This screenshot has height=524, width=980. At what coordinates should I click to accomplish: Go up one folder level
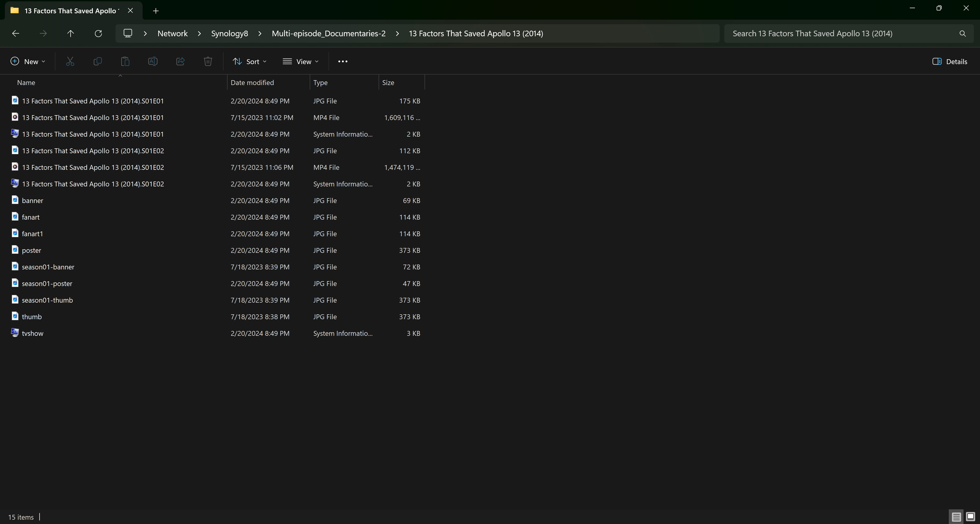70,33
